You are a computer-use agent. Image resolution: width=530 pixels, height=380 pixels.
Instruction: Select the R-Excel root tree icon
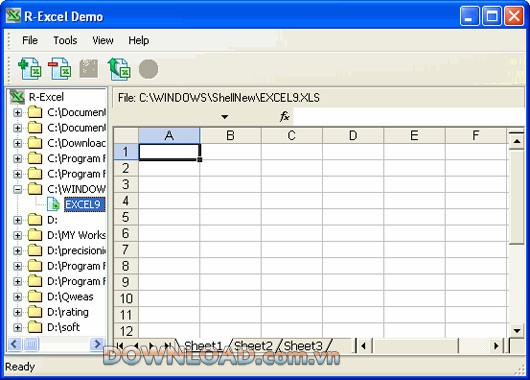click(17, 97)
